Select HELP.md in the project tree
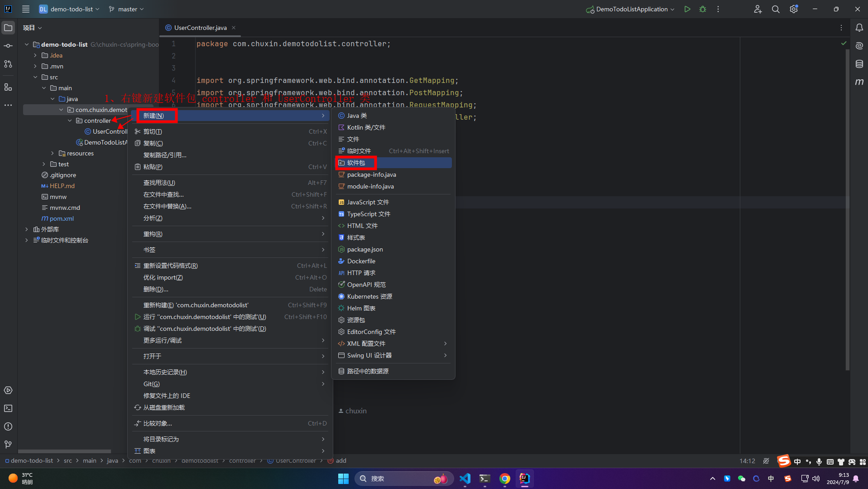The width and height of the screenshot is (868, 489). pyautogui.click(x=62, y=186)
